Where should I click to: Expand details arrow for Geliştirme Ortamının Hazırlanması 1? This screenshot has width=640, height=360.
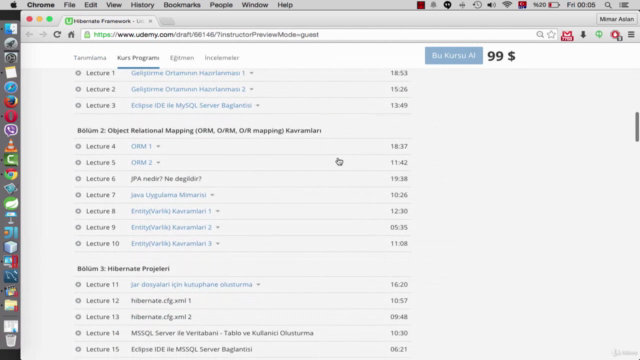pyautogui.click(x=251, y=73)
